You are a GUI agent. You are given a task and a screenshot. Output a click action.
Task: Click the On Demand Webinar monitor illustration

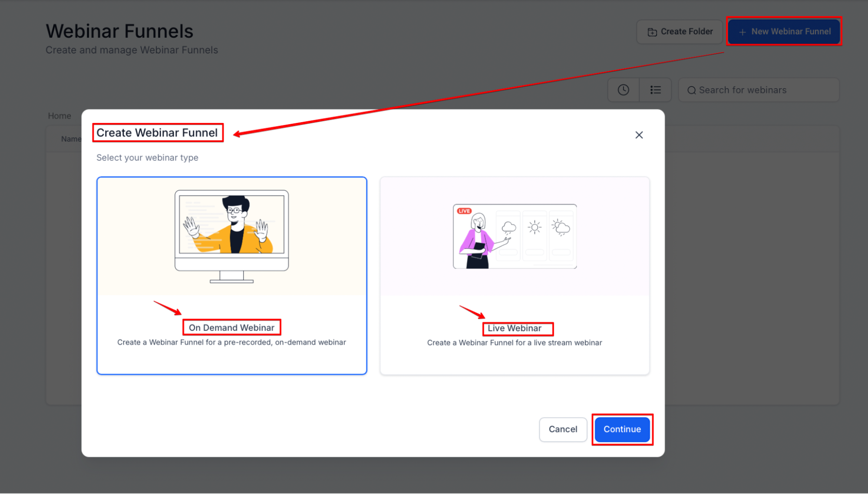(x=231, y=236)
